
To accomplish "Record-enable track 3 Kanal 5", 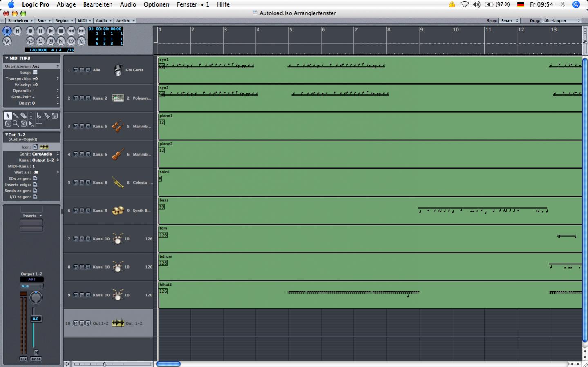I will pyautogui.click(x=88, y=127).
